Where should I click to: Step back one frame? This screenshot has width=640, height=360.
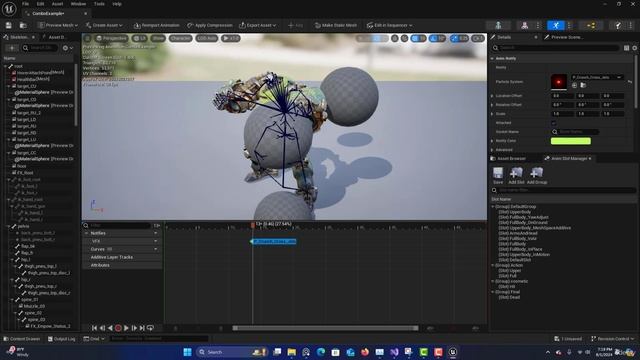pyautogui.click(x=102, y=328)
